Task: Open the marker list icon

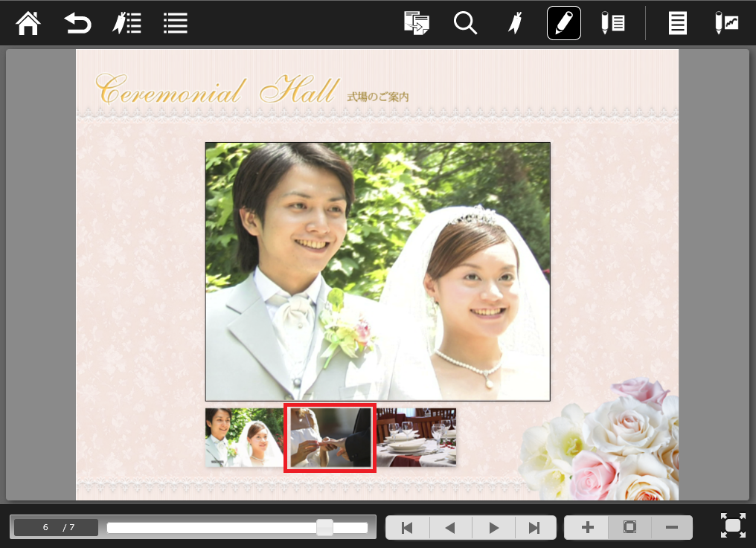Action: [x=126, y=23]
